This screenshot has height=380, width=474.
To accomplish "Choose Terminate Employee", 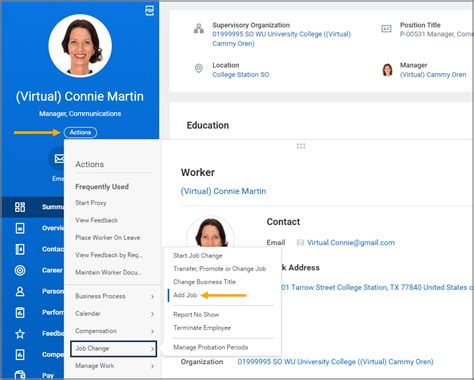I will tap(202, 328).
